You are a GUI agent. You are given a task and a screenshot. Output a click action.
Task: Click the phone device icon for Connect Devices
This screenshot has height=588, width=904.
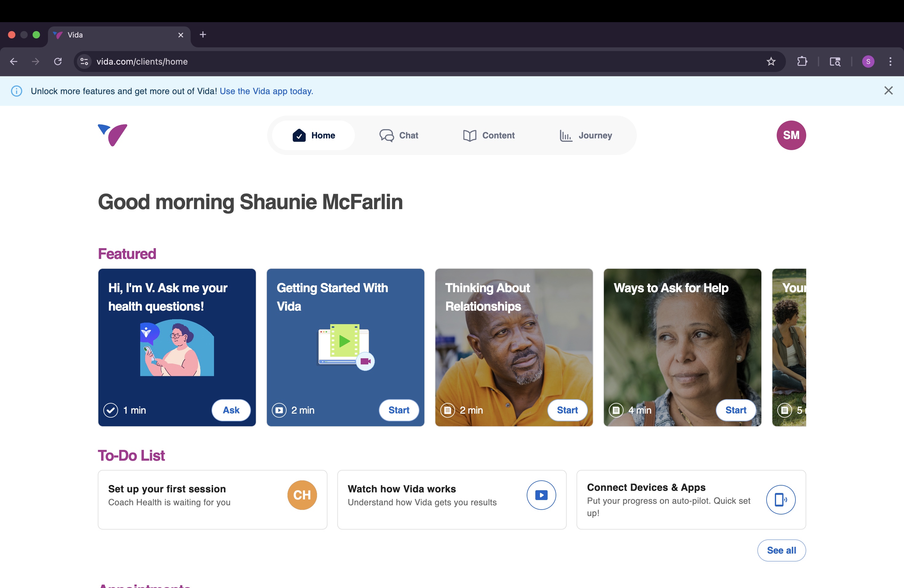780,499
